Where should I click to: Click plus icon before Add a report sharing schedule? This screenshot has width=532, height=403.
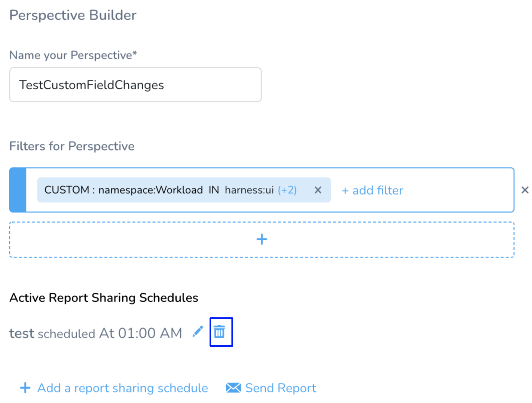pos(25,388)
